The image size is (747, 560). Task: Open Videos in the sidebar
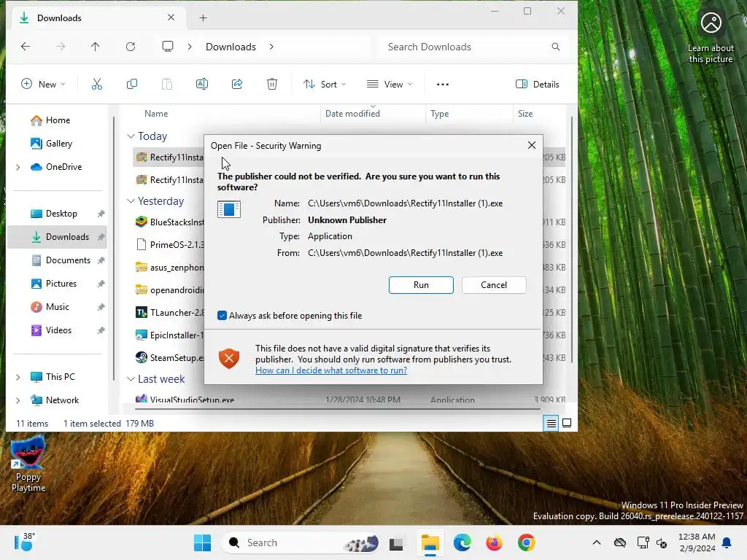pyautogui.click(x=58, y=330)
